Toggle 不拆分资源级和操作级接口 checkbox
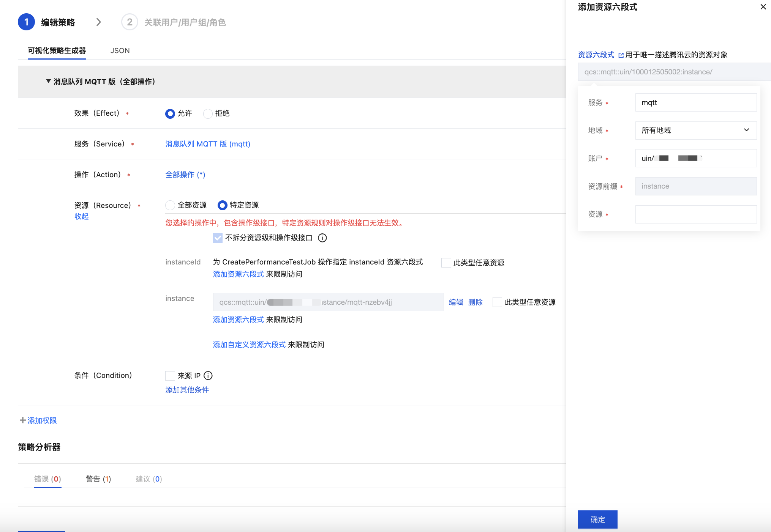Viewport: 771px width, 532px height. [x=218, y=238]
